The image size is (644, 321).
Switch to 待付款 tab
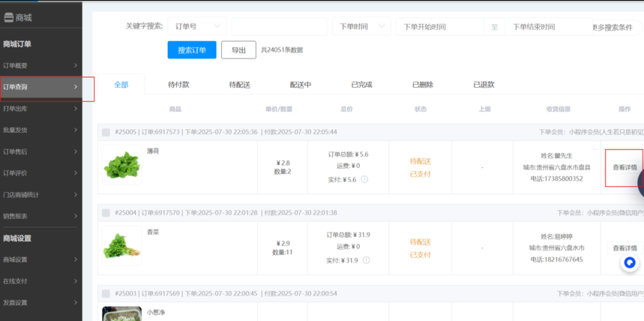pyautogui.click(x=178, y=85)
